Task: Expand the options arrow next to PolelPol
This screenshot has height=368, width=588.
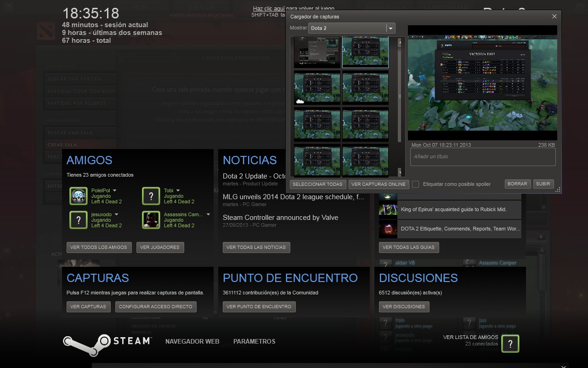Action: [x=115, y=190]
